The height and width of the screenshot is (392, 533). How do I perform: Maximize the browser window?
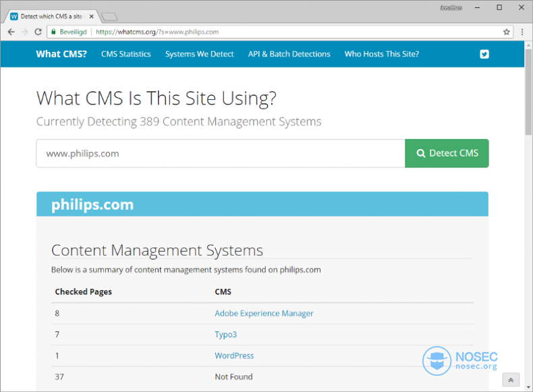[x=499, y=7]
